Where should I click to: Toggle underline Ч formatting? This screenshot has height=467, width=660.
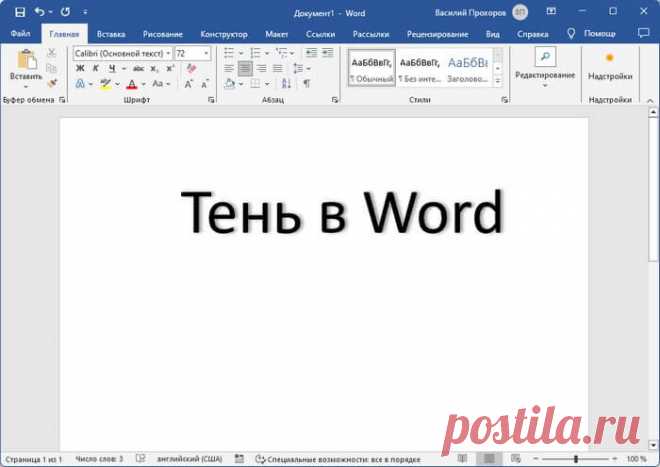pyautogui.click(x=112, y=68)
